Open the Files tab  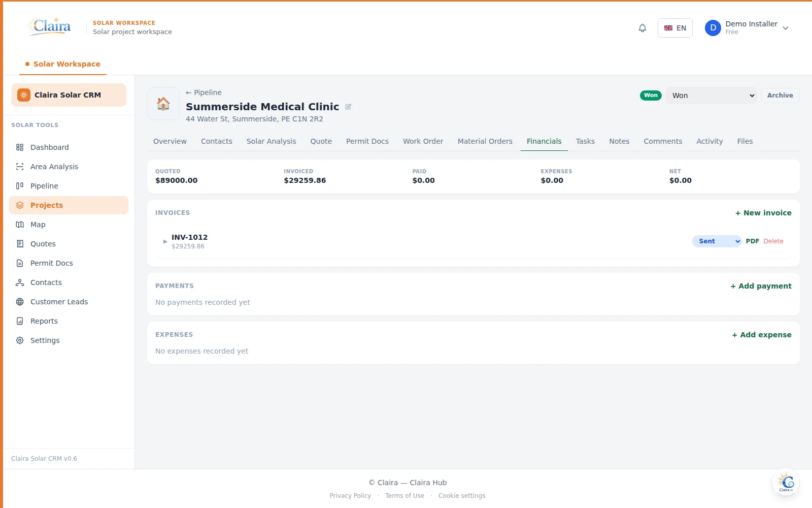tap(745, 141)
